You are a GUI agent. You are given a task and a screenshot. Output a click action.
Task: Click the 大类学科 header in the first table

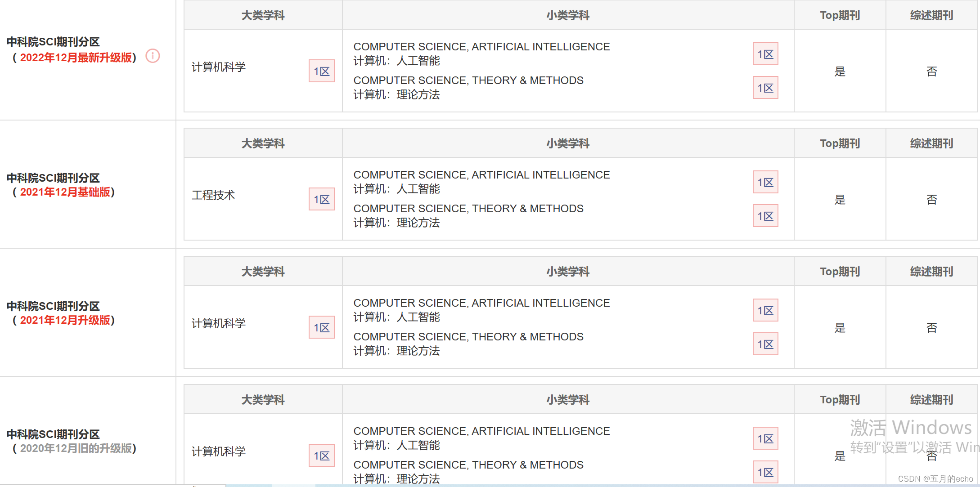click(263, 15)
